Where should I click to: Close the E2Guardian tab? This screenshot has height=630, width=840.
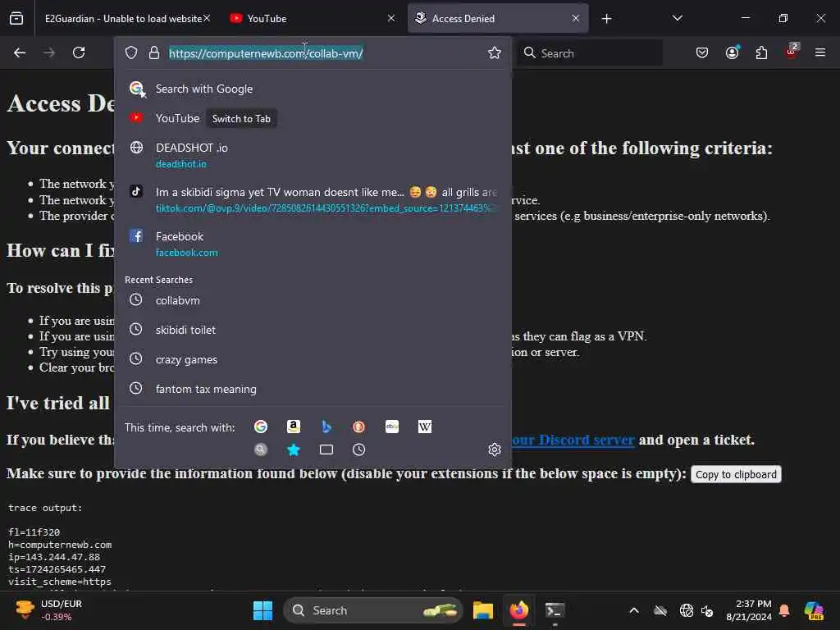tap(207, 18)
